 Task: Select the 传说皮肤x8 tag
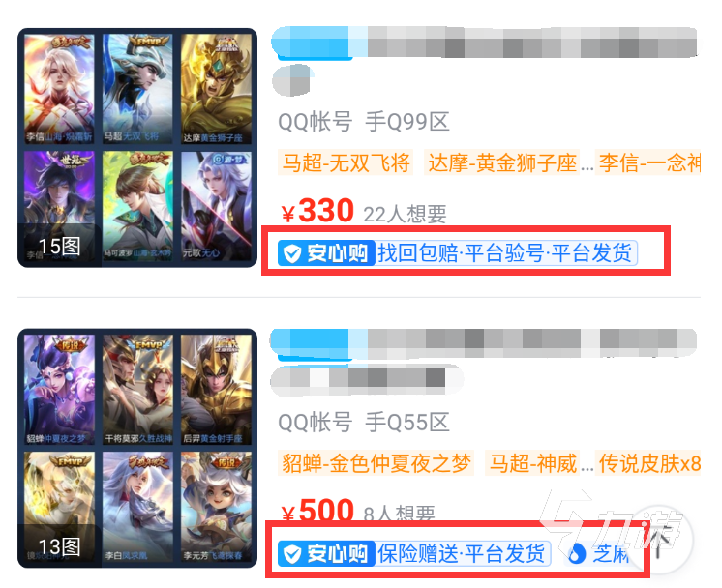pyautogui.click(x=648, y=463)
